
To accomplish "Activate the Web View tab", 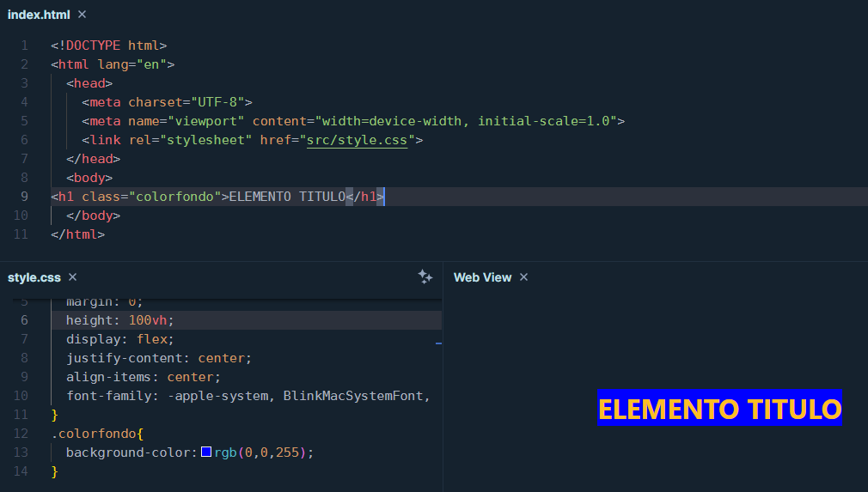I will coord(482,277).
